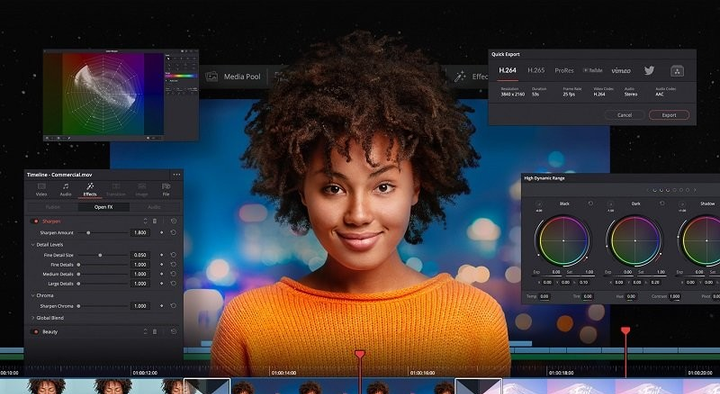Image resolution: width=720 pixels, height=394 pixels.
Task: Toggle the Sharpen effect on or off
Action: 36,221
